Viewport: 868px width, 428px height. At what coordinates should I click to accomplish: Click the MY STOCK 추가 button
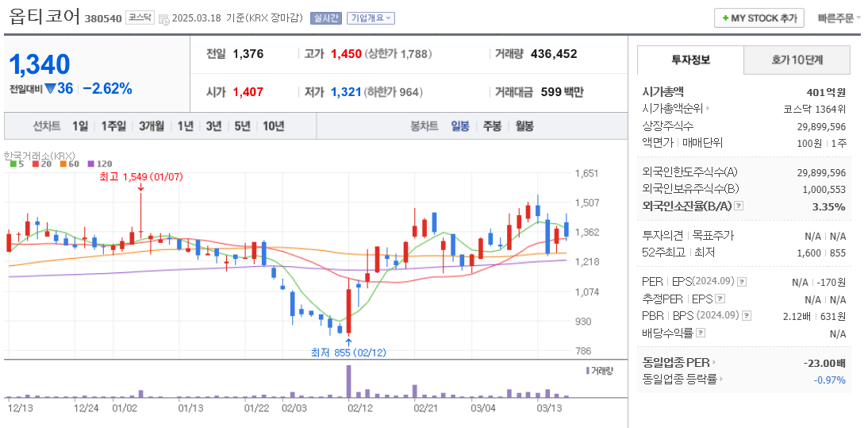tap(759, 18)
